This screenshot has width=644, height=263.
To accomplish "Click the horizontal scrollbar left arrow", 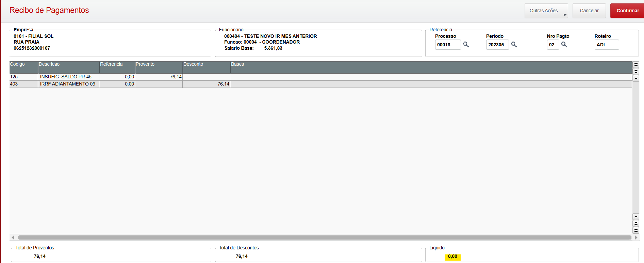I will [x=13, y=237].
